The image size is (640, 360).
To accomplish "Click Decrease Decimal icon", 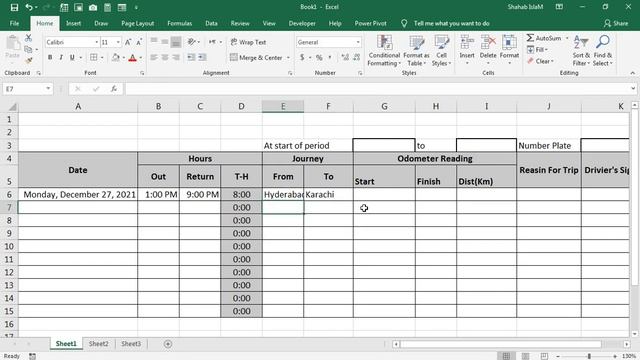I will 356,58.
